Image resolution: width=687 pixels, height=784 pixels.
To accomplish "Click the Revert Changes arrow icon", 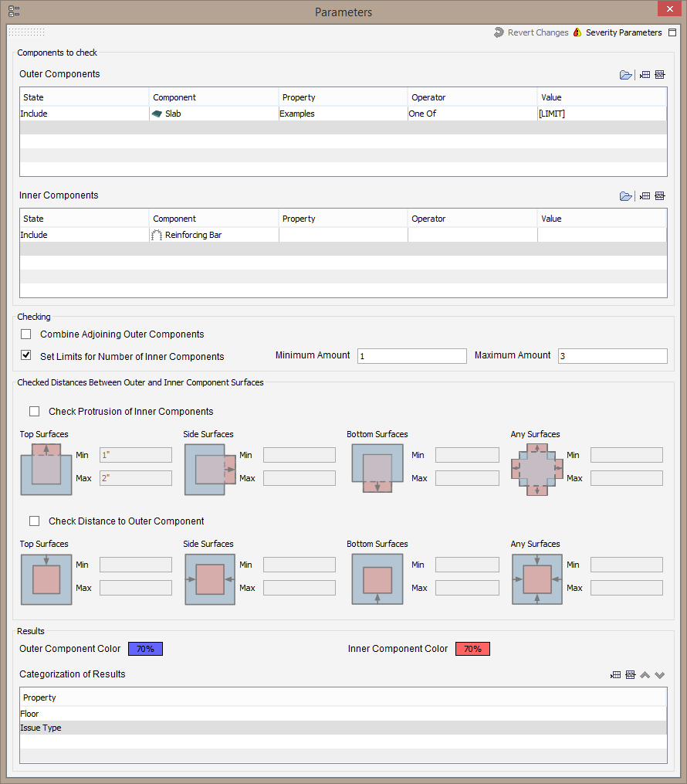I will [499, 32].
